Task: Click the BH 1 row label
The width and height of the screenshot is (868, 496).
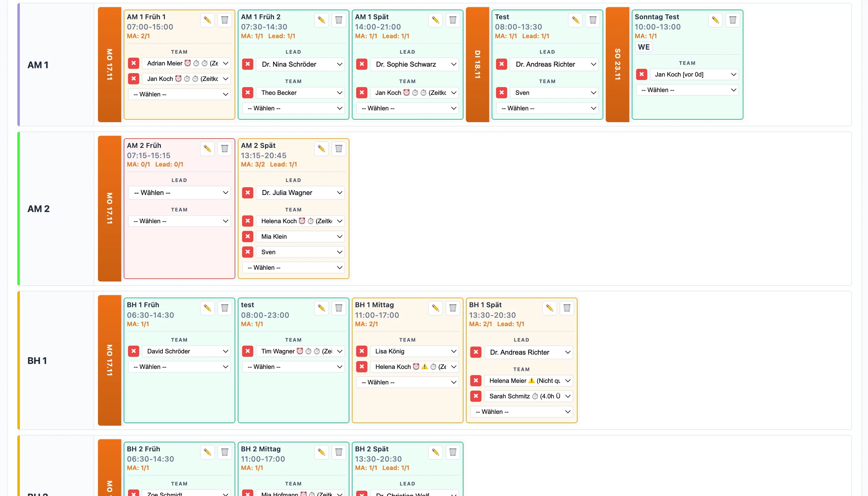Action: pyautogui.click(x=37, y=361)
